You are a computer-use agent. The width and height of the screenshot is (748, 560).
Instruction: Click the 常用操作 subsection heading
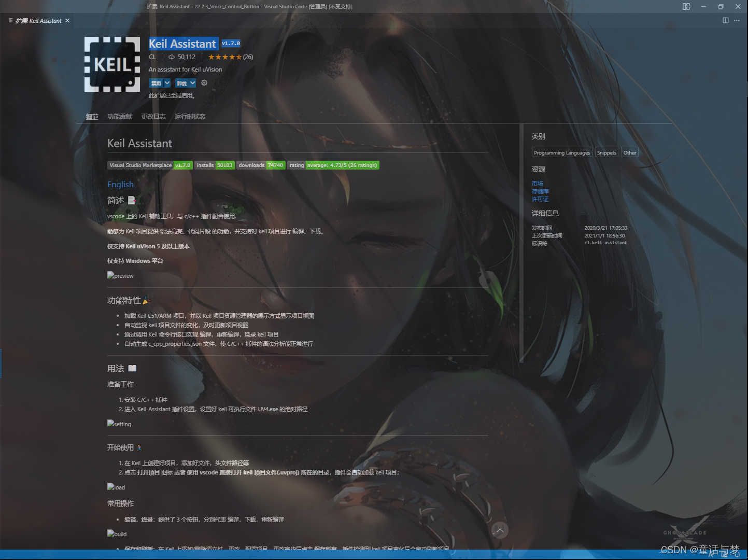[x=120, y=503]
